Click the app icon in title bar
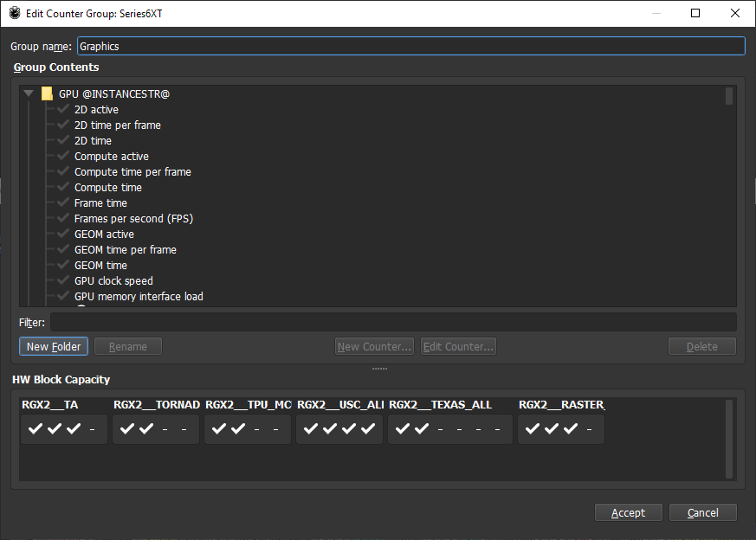The width and height of the screenshot is (756, 540). pos(15,13)
